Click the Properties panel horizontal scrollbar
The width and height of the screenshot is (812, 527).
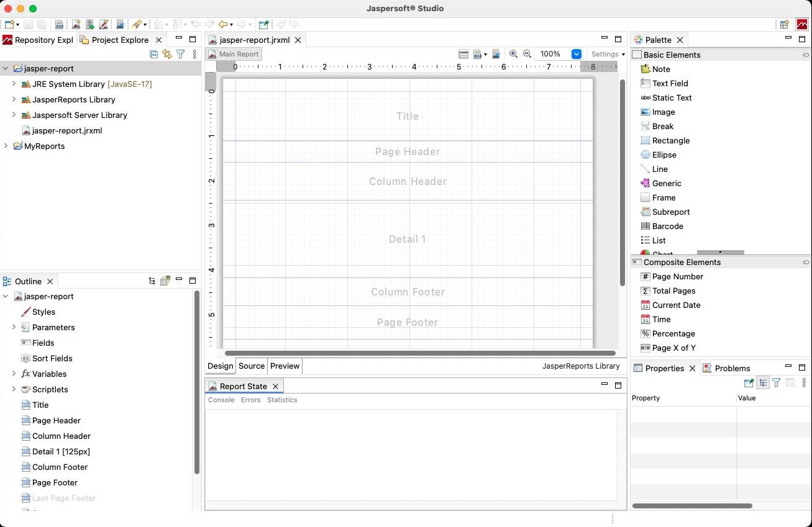692,506
